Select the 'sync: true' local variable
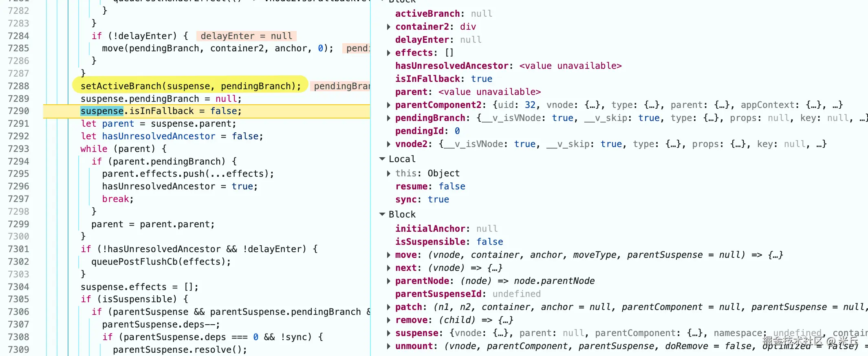Viewport: 868px width, 356px height. pos(422,200)
